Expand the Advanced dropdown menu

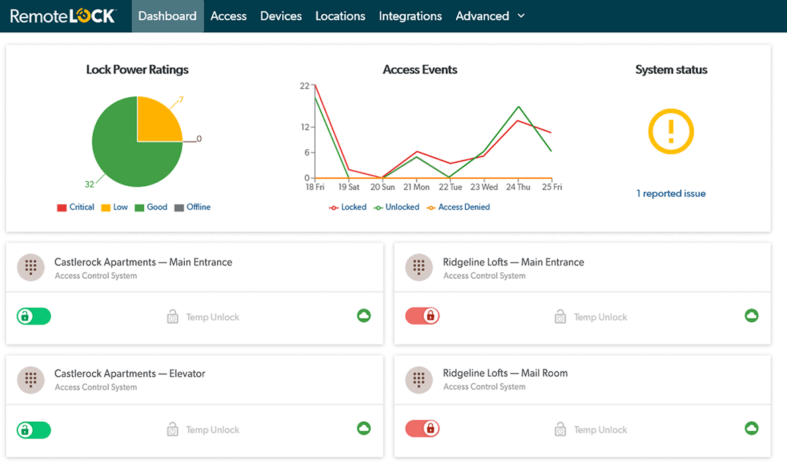490,16
